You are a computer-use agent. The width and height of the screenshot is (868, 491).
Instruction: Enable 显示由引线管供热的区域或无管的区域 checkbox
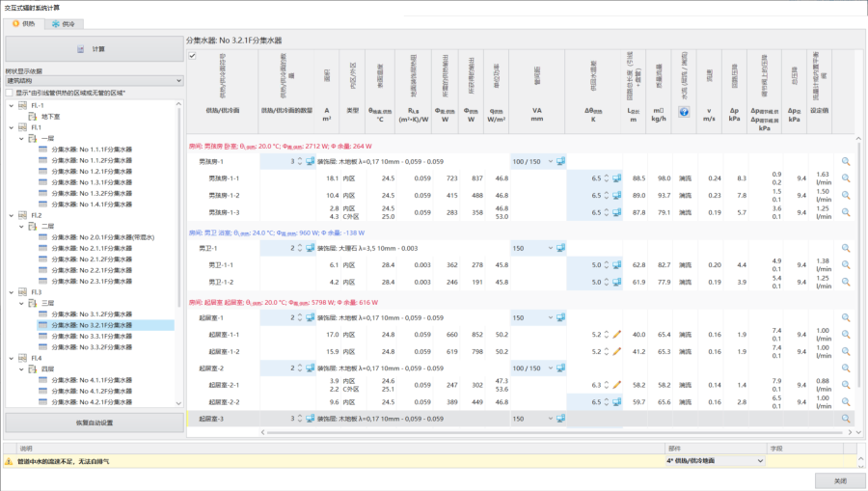point(9,93)
